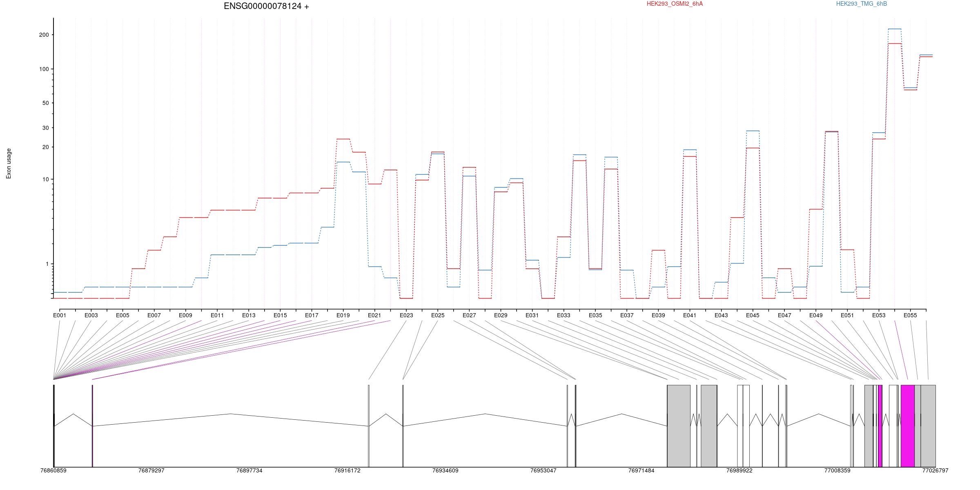Click the 20 y-axis tick label
980x490 pixels.
45,147
